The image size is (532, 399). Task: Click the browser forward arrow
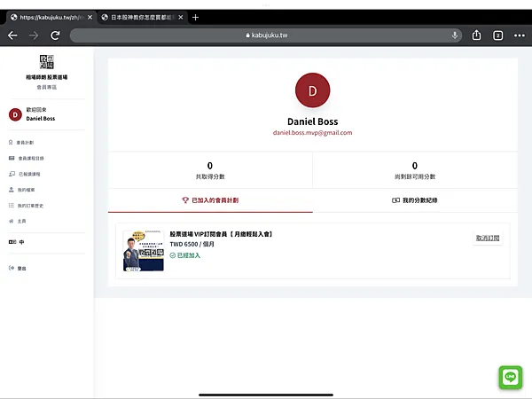click(34, 35)
